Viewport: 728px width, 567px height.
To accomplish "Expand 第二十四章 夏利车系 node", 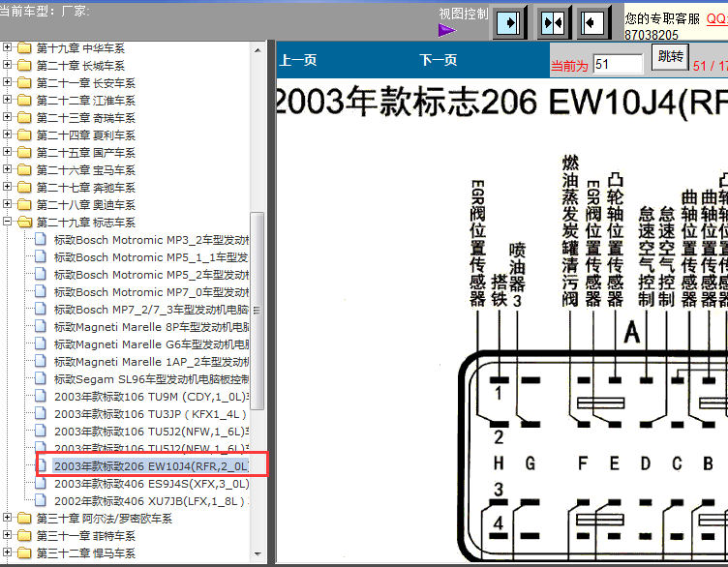I will coord(7,134).
